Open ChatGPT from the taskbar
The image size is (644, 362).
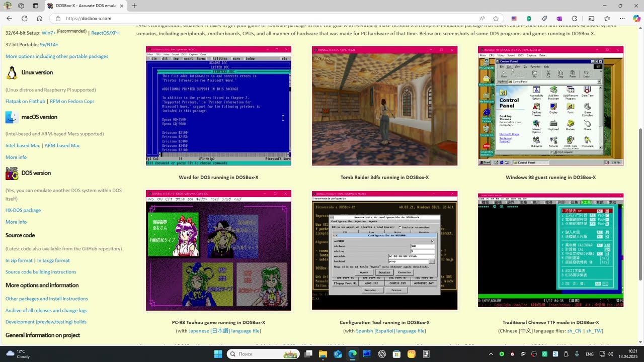pos(382,354)
